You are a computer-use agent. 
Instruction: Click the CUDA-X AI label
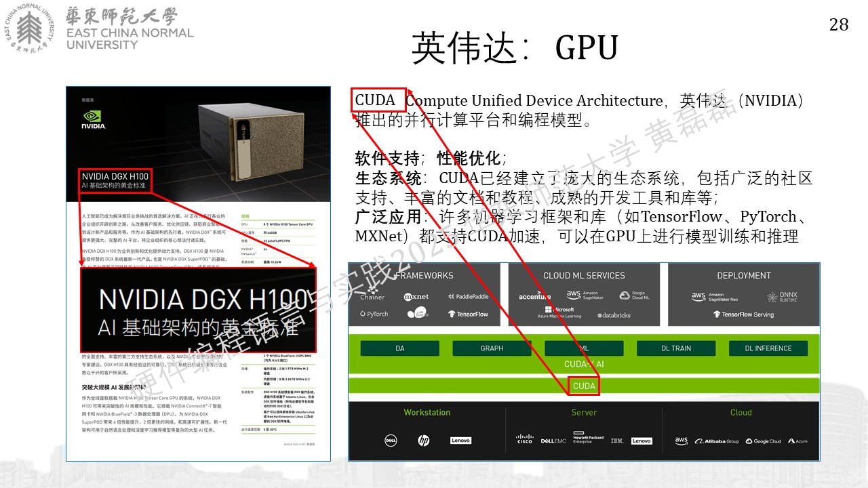coord(584,365)
